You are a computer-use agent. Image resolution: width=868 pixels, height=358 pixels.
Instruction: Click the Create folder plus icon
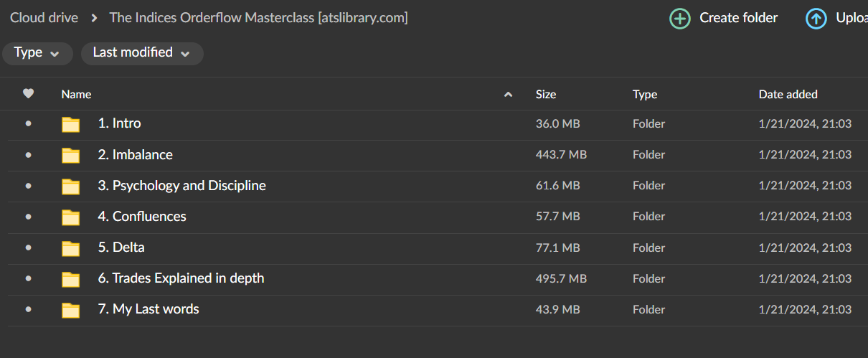click(679, 19)
